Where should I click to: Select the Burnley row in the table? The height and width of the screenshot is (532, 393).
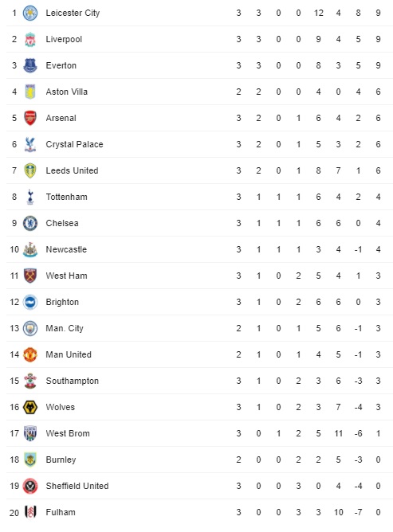pos(199,460)
